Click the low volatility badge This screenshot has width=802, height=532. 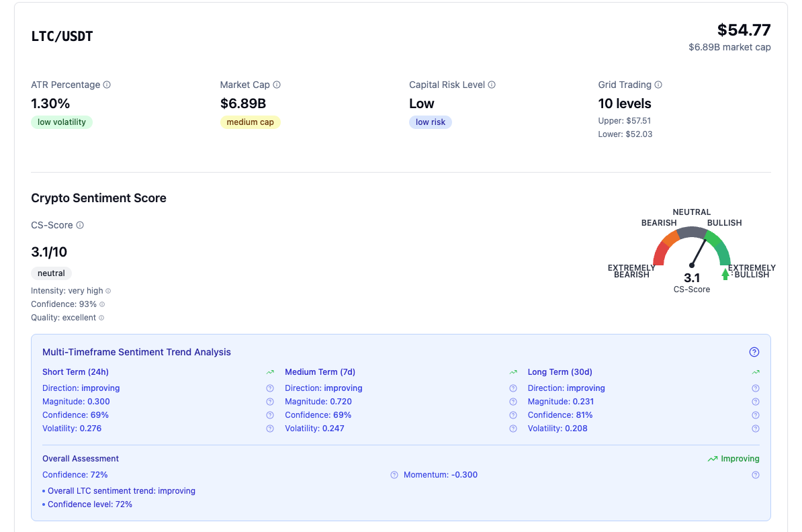(x=61, y=122)
